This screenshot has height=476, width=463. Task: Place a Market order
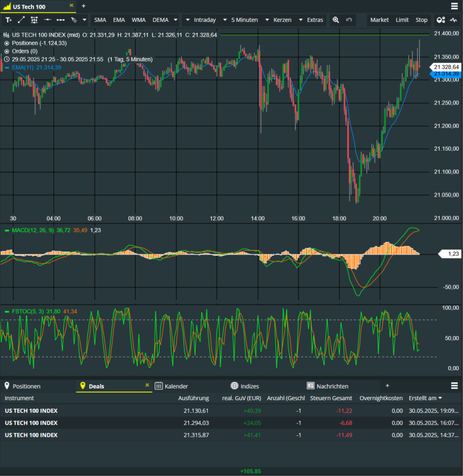click(x=380, y=20)
